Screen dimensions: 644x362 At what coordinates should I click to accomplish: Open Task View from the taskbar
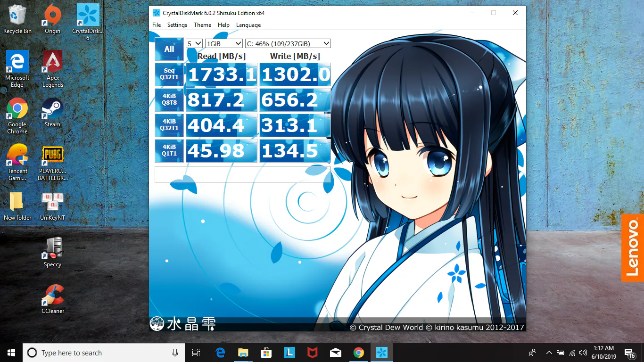coord(196,353)
